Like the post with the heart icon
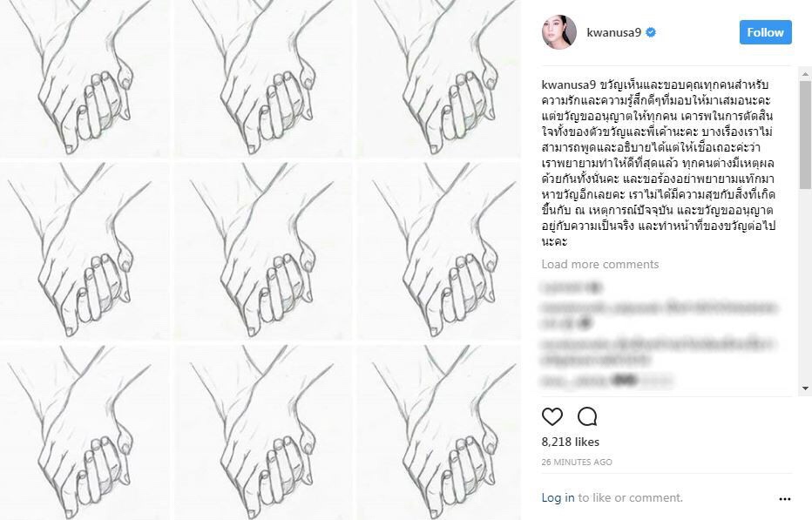 coord(552,416)
